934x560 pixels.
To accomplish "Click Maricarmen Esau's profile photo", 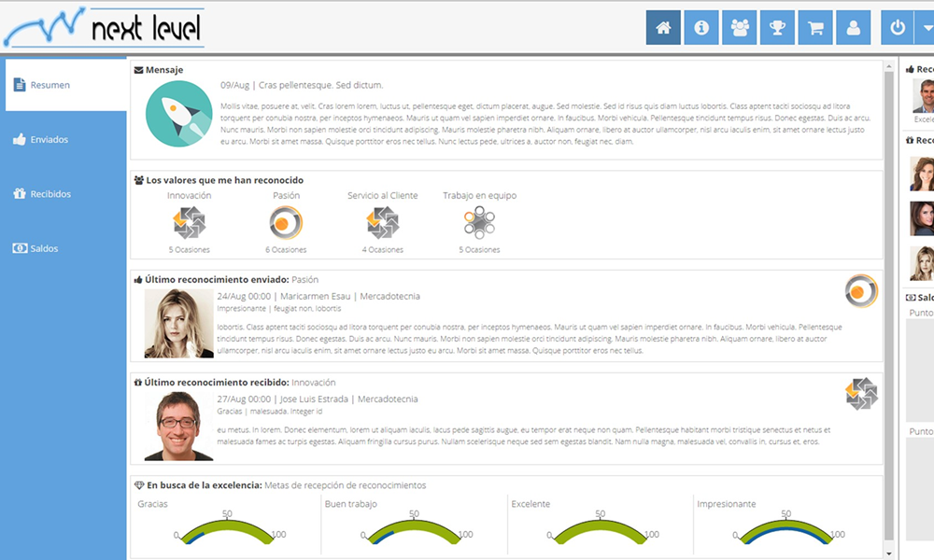I will click(178, 324).
